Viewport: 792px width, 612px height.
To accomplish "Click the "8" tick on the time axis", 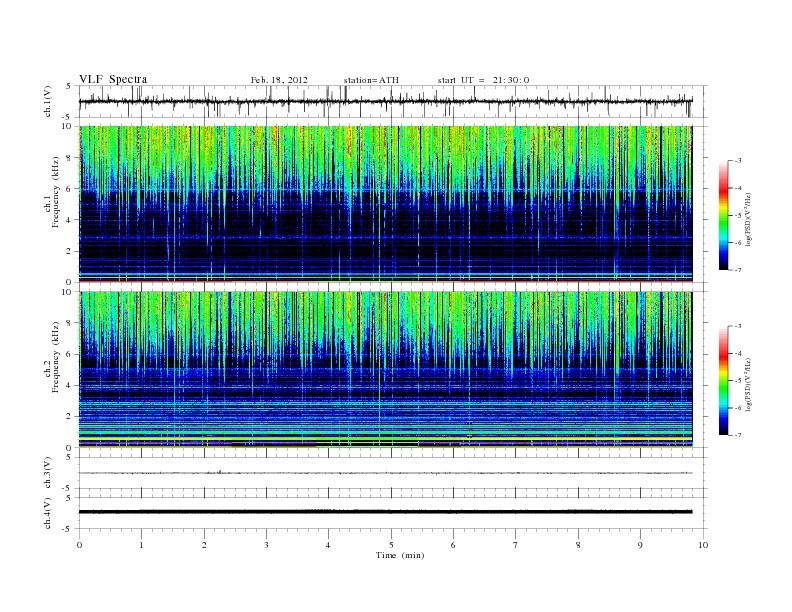I will click(x=578, y=545).
